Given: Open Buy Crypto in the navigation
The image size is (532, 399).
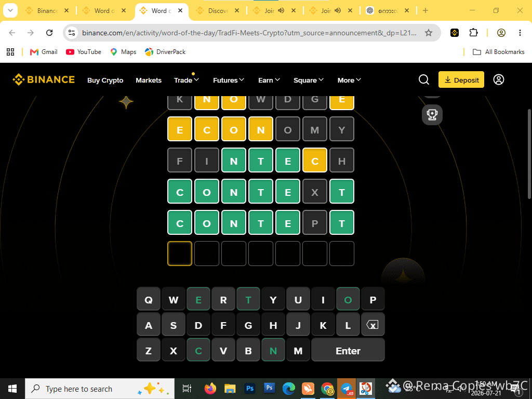Looking at the screenshot, I should click(105, 80).
